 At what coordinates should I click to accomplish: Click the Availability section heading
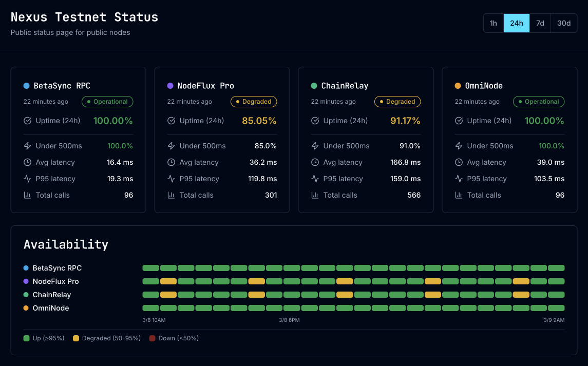tap(66, 244)
